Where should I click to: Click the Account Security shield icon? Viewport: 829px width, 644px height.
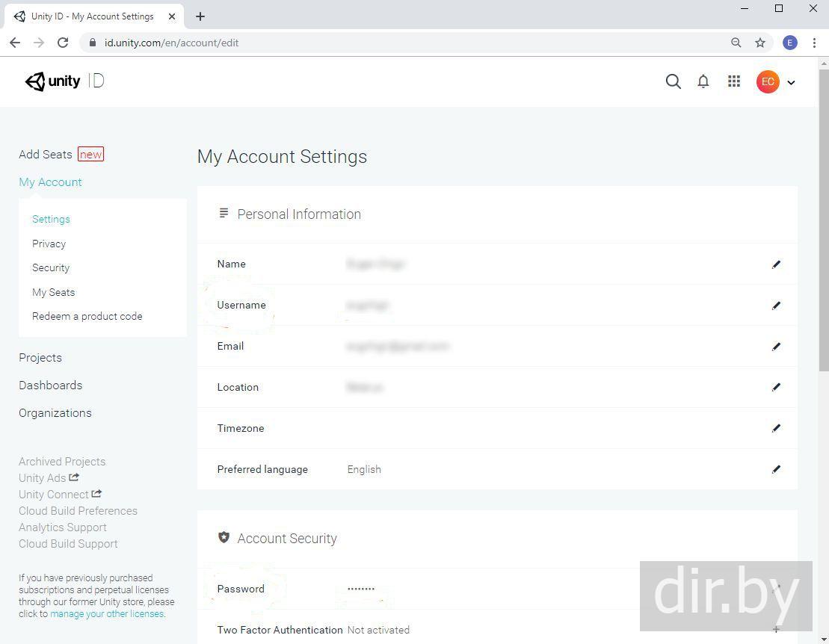[224, 537]
